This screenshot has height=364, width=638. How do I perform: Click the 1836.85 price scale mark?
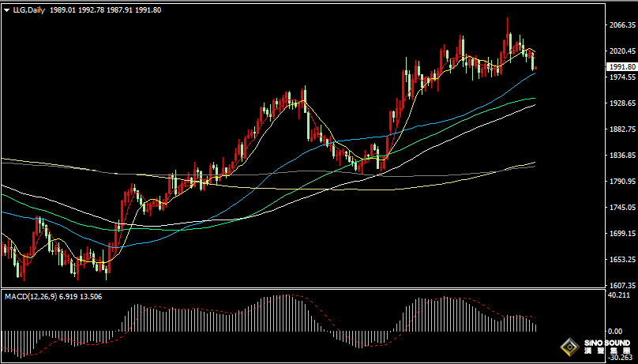622,156
